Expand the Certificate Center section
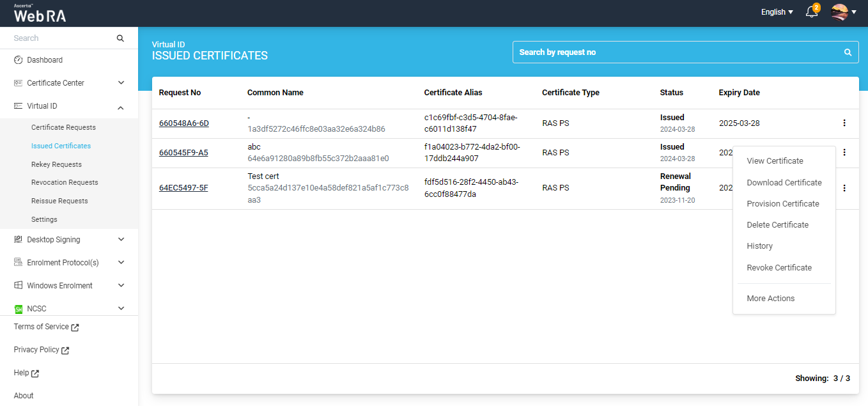The height and width of the screenshot is (406, 868). coord(121,83)
